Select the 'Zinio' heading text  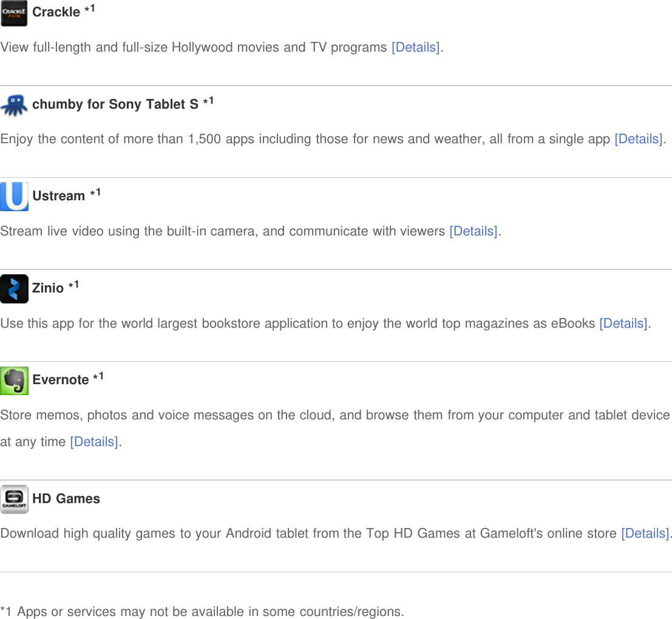(48, 288)
